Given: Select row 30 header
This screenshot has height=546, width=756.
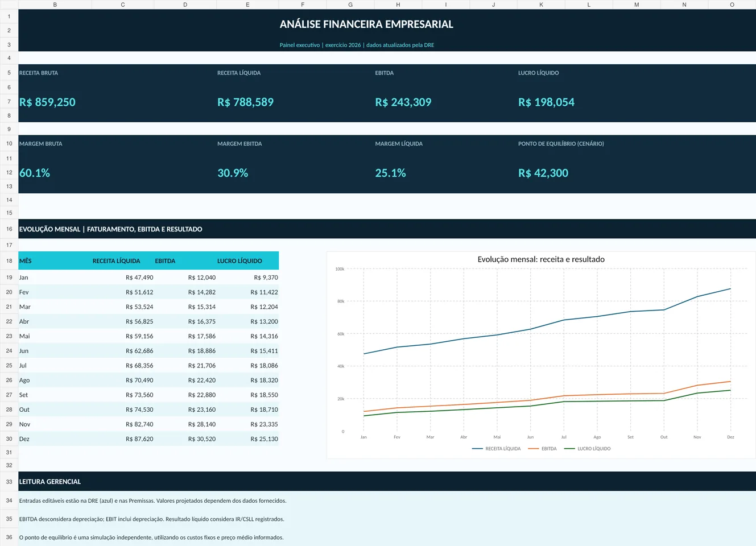Looking at the screenshot, I should point(9,439).
